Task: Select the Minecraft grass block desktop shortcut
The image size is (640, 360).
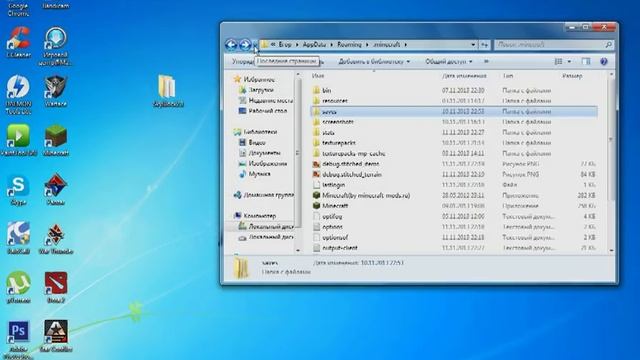Action: point(56,140)
